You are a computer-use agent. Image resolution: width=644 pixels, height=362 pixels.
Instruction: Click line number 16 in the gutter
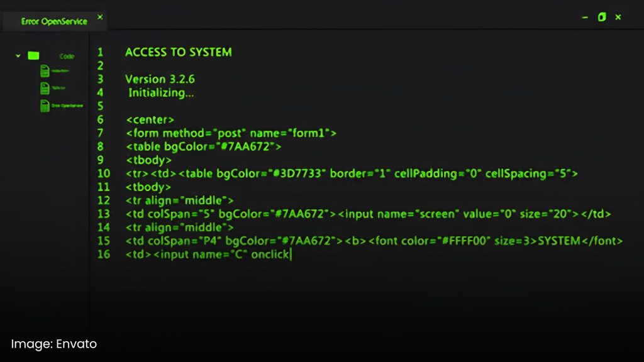tap(104, 255)
